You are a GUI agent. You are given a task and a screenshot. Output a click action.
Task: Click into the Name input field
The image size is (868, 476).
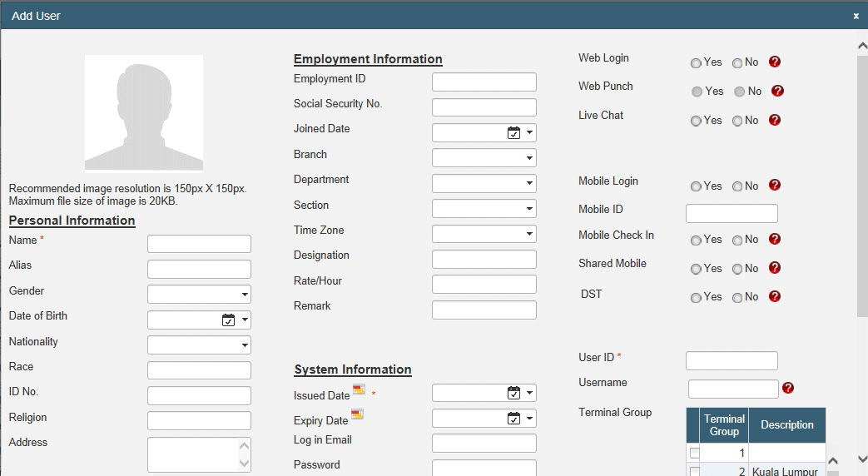point(199,244)
